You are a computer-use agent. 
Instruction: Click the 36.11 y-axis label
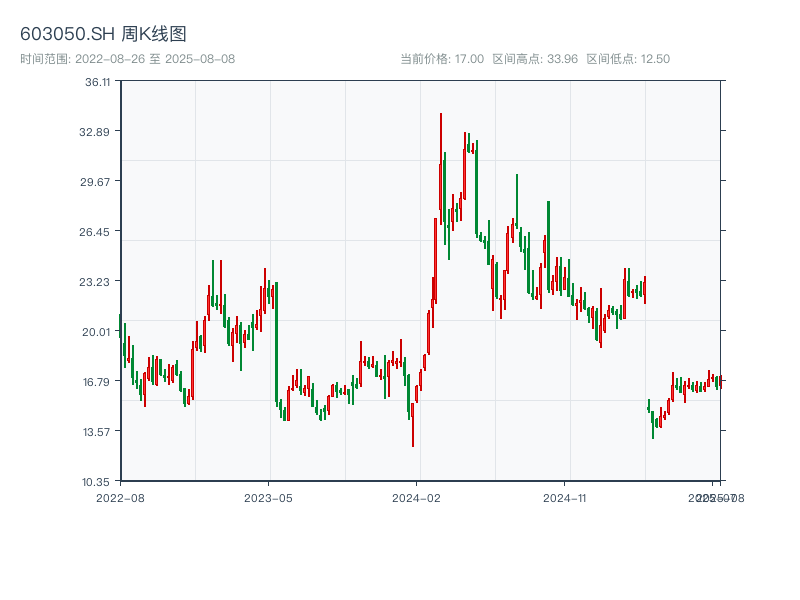97,82
